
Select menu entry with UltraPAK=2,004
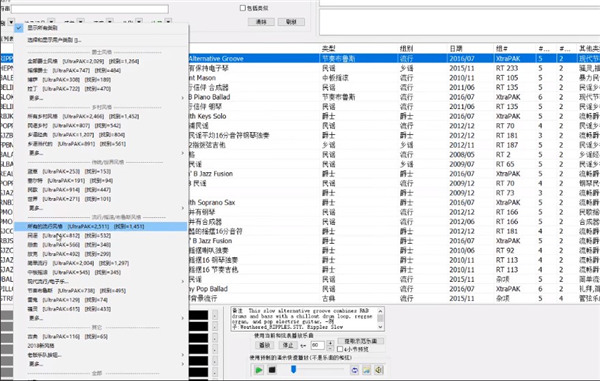[x=101, y=263]
